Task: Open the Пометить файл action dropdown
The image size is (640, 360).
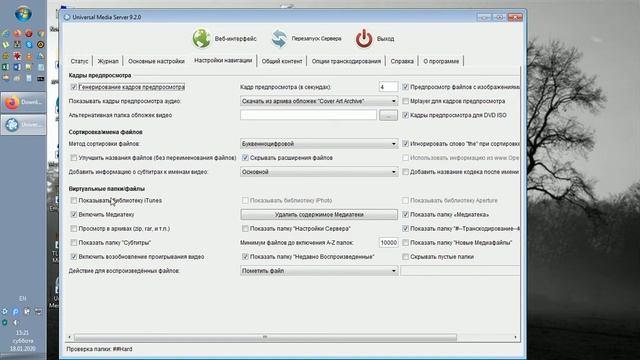Action: coord(319,271)
